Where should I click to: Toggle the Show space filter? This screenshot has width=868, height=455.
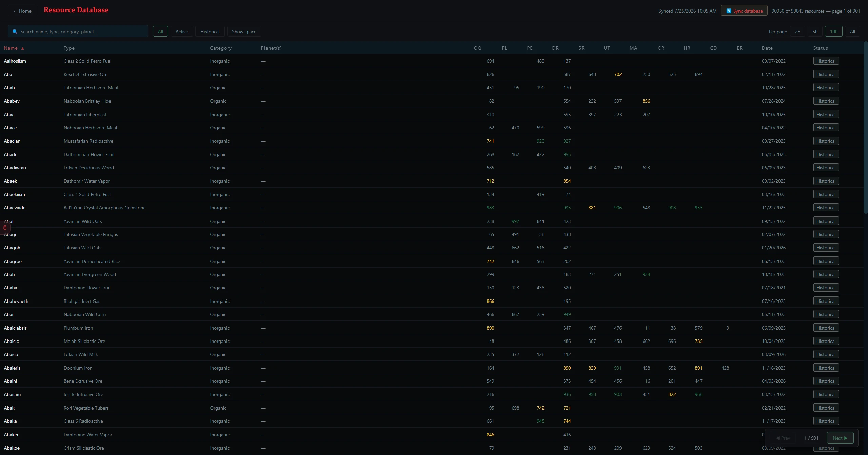coord(244,32)
